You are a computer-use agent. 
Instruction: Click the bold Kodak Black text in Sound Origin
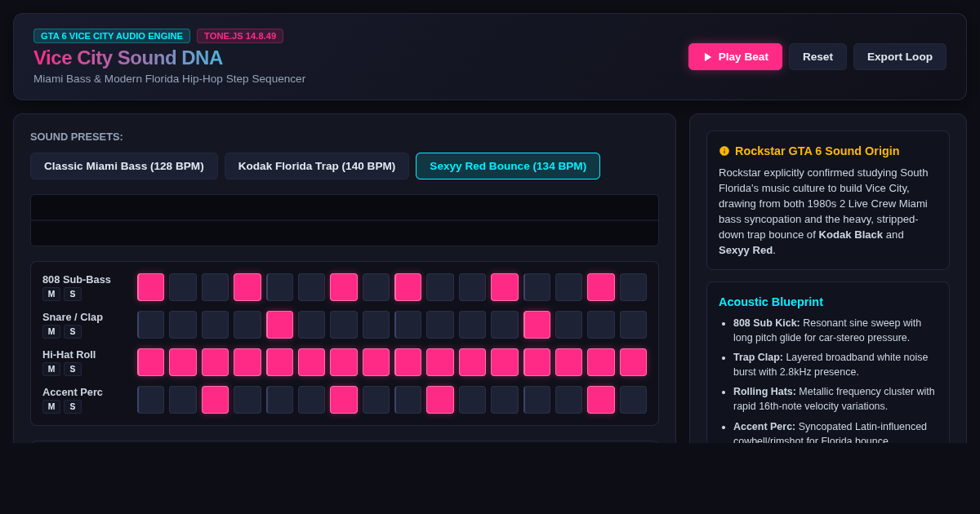[x=851, y=235]
